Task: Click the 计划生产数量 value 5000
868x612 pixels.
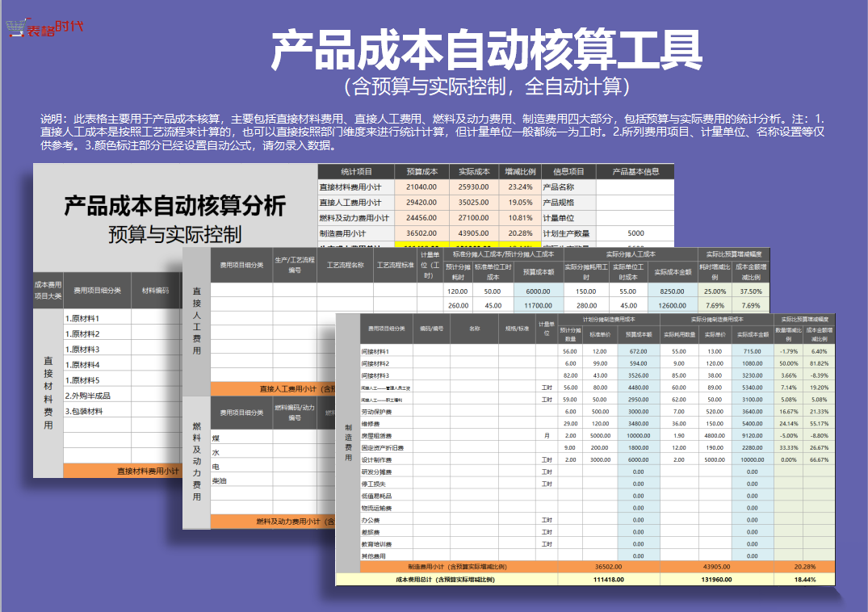Action: click(x=634, y=233)
